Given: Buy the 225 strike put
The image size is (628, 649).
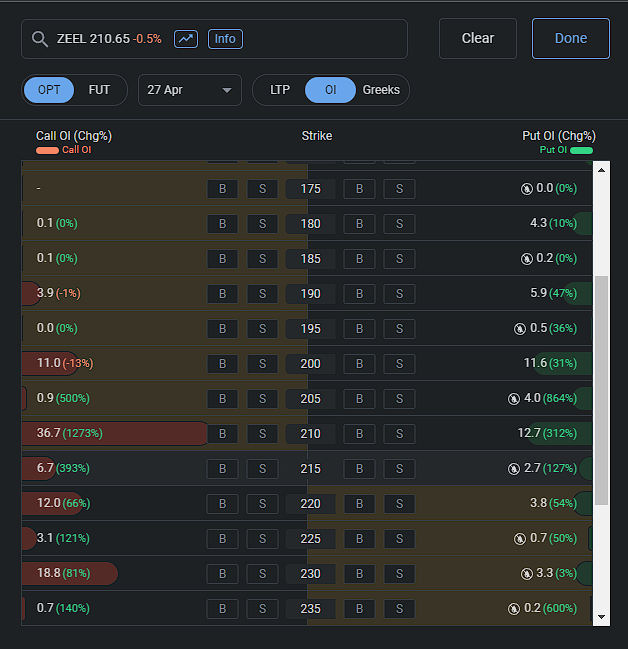Looking at the screenshot, I should tap(359, 539).
